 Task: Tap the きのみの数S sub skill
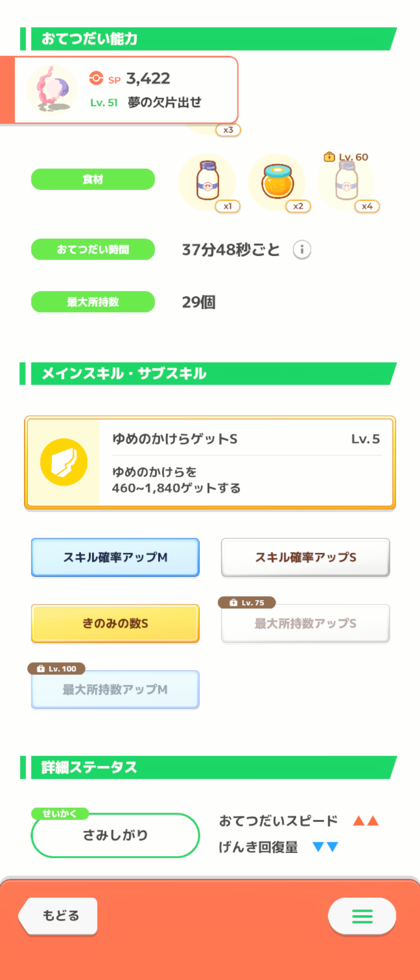coord(115,623)
